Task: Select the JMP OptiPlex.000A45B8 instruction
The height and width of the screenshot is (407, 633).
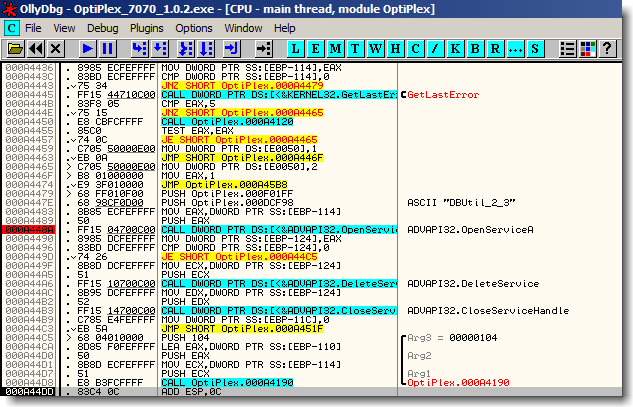Action: pyautogui.click(x=224, y=185)
